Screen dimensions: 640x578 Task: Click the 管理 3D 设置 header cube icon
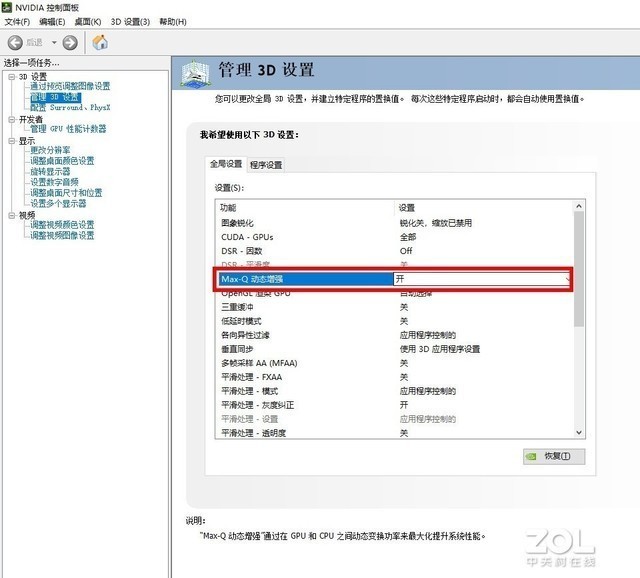pos(196,73)
